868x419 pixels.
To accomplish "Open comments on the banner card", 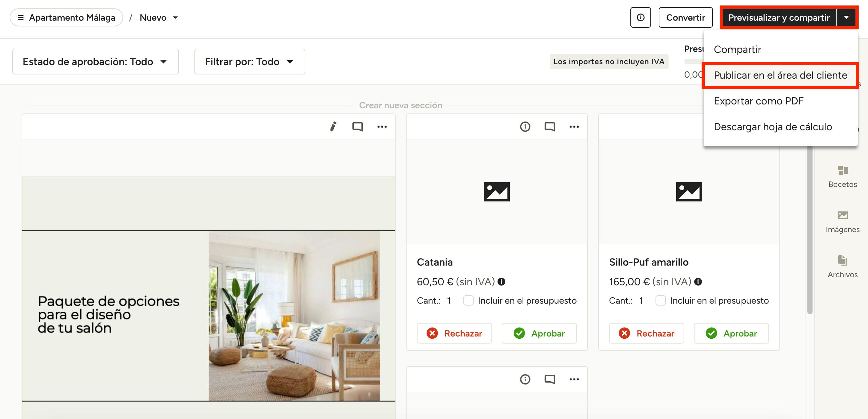I will coord(357,127).
